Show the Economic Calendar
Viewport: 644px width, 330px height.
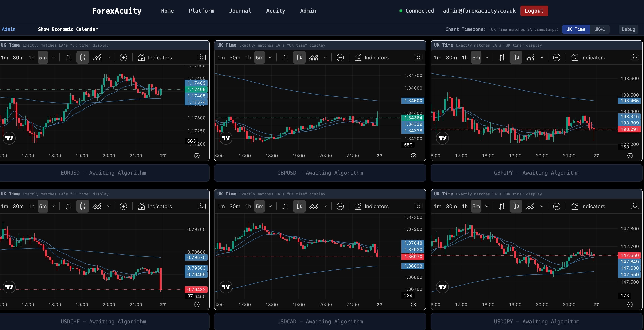tap(68, 29)
